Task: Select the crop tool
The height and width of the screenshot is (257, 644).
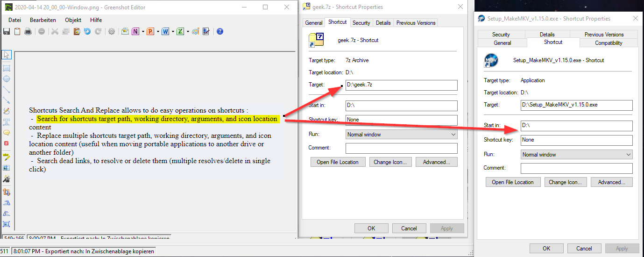Action: coord(7,192)
